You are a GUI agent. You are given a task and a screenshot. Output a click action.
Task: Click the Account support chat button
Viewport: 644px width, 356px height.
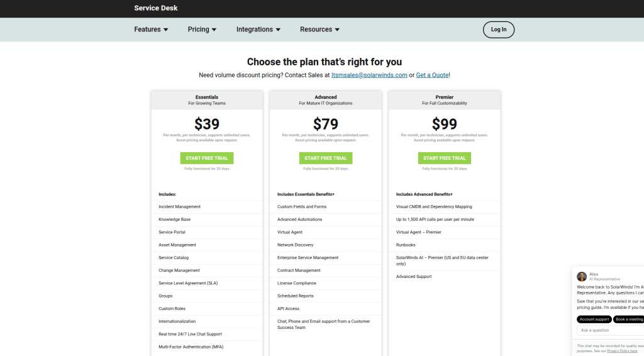click(594, 320)
